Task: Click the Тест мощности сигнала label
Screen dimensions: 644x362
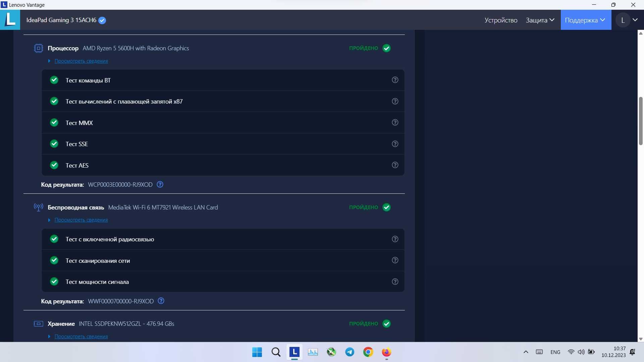Action: pyautogui.click(x=97, y=282)
